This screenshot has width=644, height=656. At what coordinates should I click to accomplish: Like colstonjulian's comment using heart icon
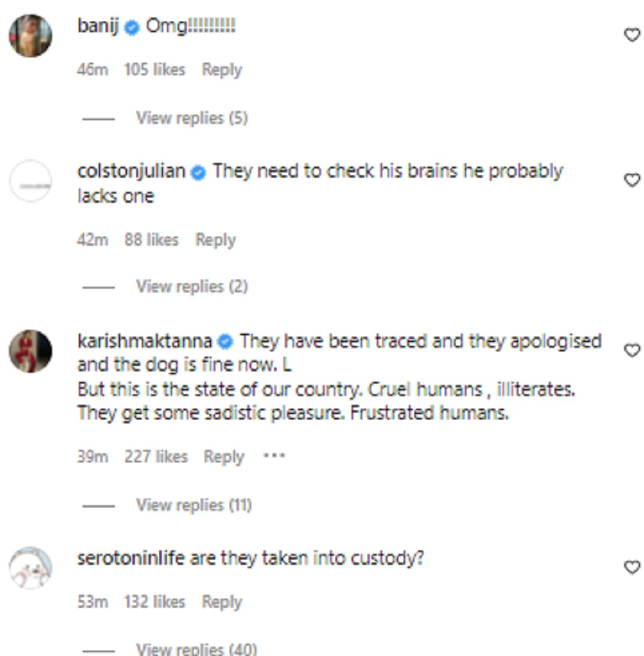coord(632,180)
